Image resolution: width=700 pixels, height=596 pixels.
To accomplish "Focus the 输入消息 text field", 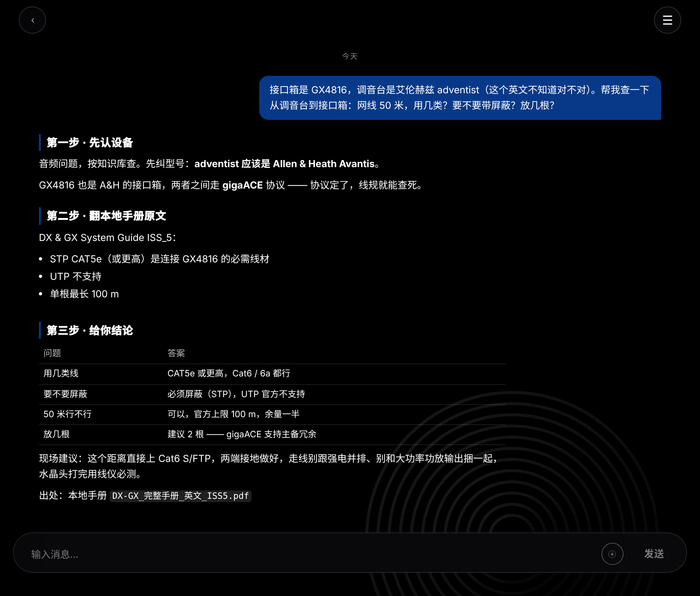I will 311,554.
